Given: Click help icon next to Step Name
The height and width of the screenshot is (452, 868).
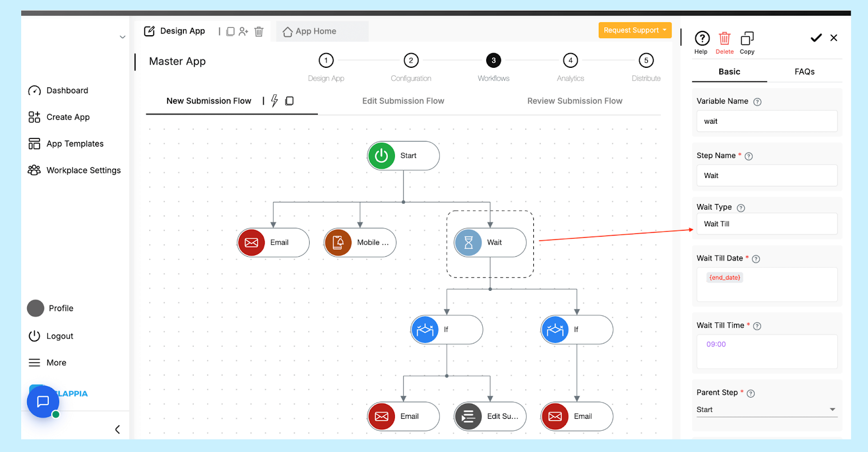Looking at the screenshot, I should pyautogui.click(x=749, y=156).
